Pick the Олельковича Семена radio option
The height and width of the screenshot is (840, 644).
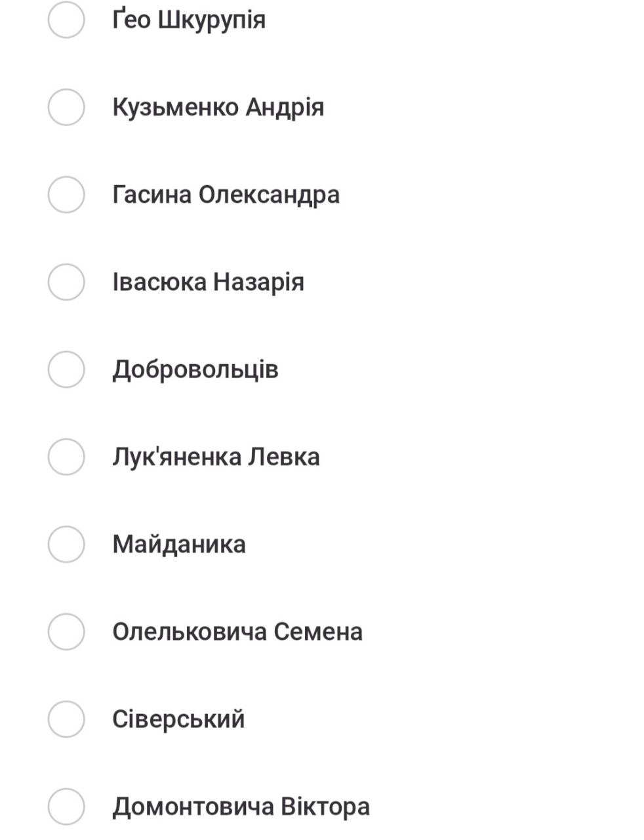click(66, 631)
